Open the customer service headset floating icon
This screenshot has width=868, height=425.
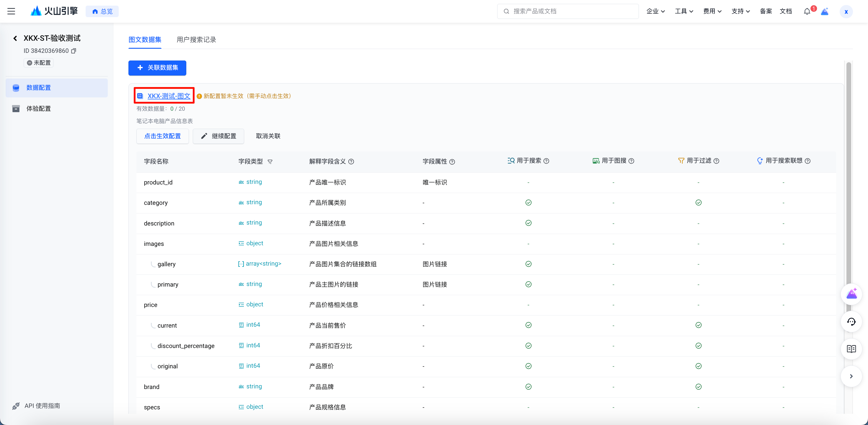click(851, 322)
